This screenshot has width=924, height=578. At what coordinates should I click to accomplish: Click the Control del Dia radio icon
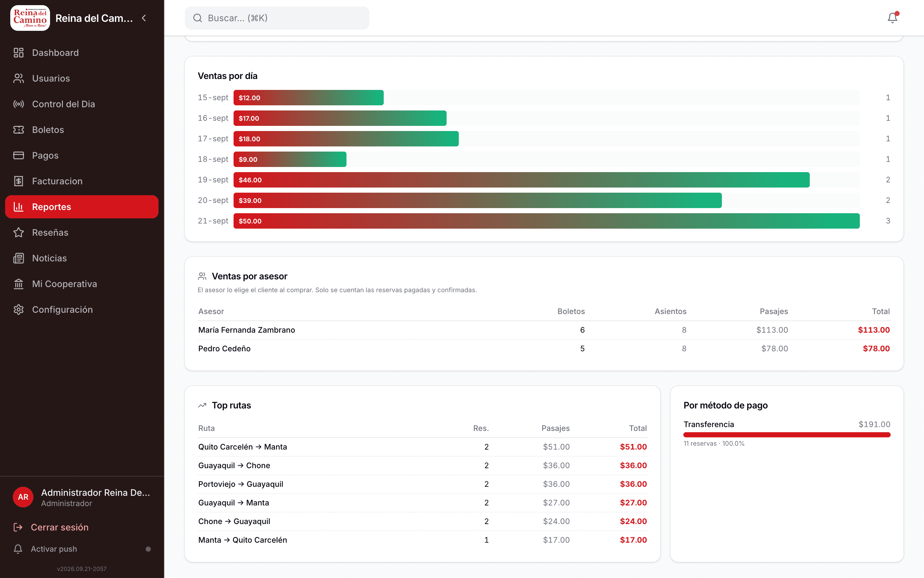point(18,104)
